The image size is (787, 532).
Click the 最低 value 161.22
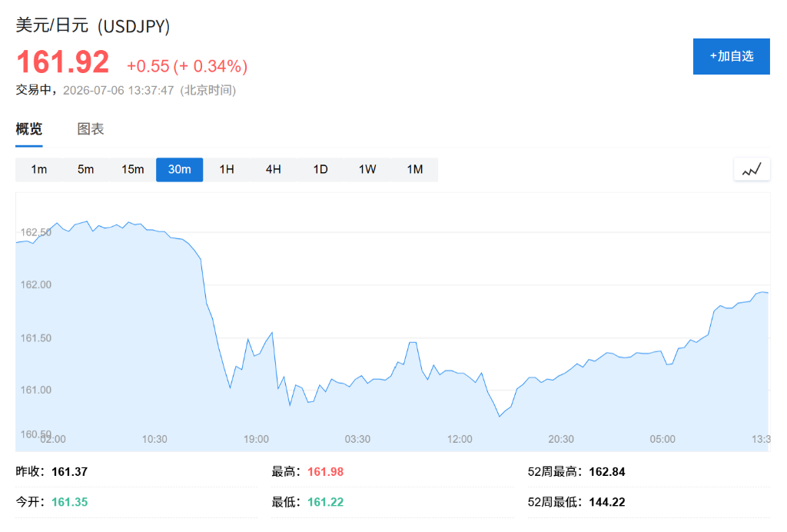pos(325,502)
